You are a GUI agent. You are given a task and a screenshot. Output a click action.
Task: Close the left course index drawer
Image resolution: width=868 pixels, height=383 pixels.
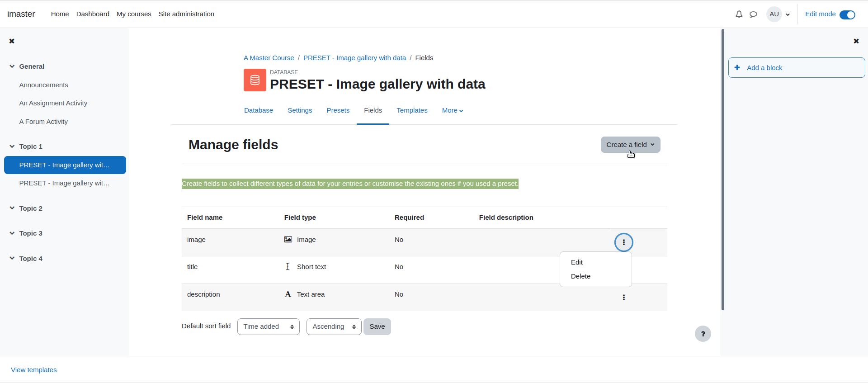(12, 41)
